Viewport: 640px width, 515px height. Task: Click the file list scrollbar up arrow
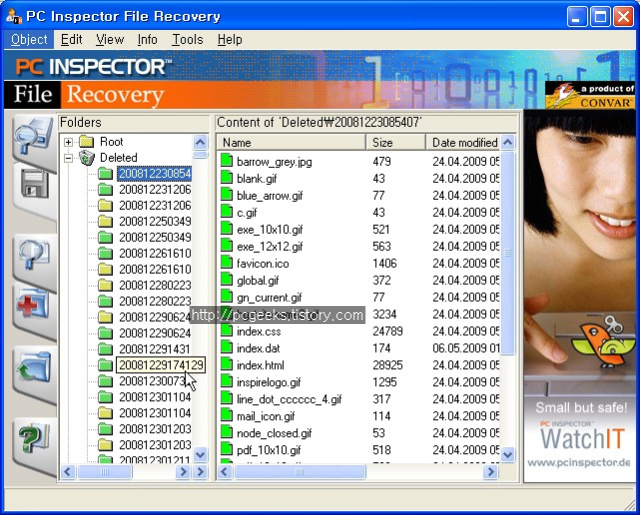click(x=507, y=142)
